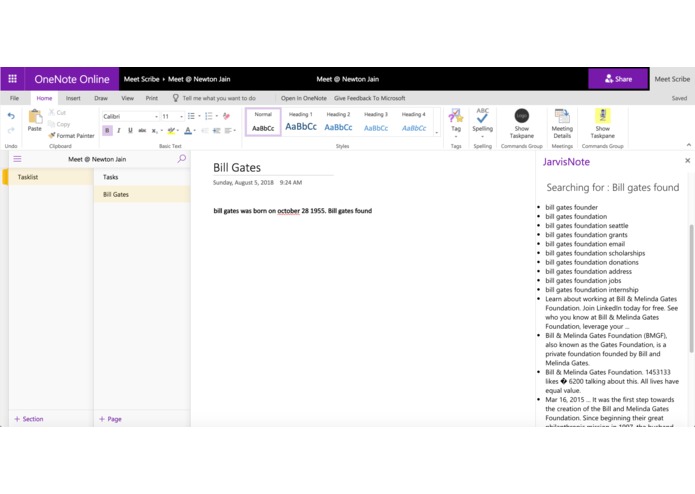695x494 pixels.
Task: Increase paragraph indent
Action: (x=216, y=130)
